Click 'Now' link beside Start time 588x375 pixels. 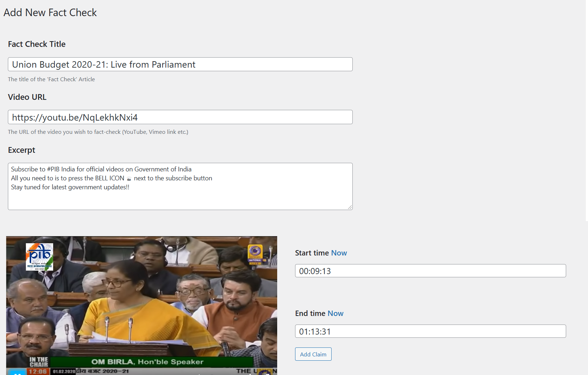(339, 253)
